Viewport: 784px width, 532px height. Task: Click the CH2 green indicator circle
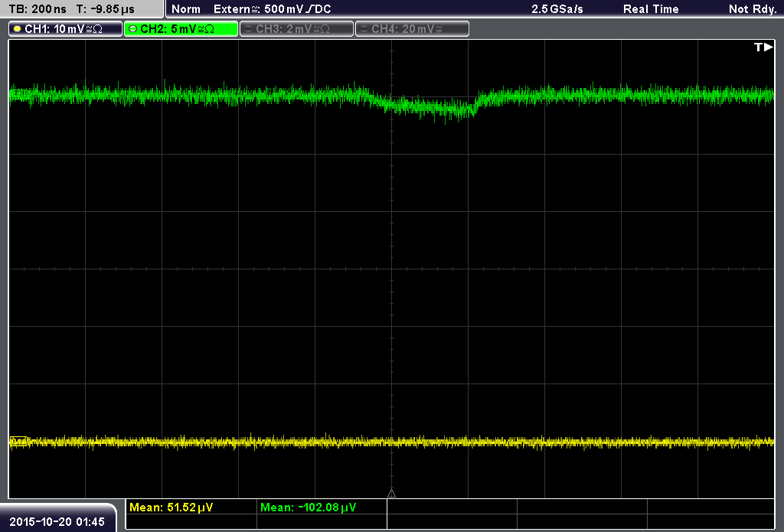pos(132,29)
